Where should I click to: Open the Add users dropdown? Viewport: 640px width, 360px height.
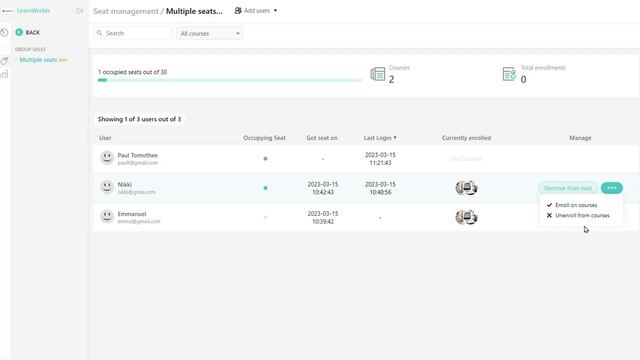pyautogui.click(x=256, y=11)
